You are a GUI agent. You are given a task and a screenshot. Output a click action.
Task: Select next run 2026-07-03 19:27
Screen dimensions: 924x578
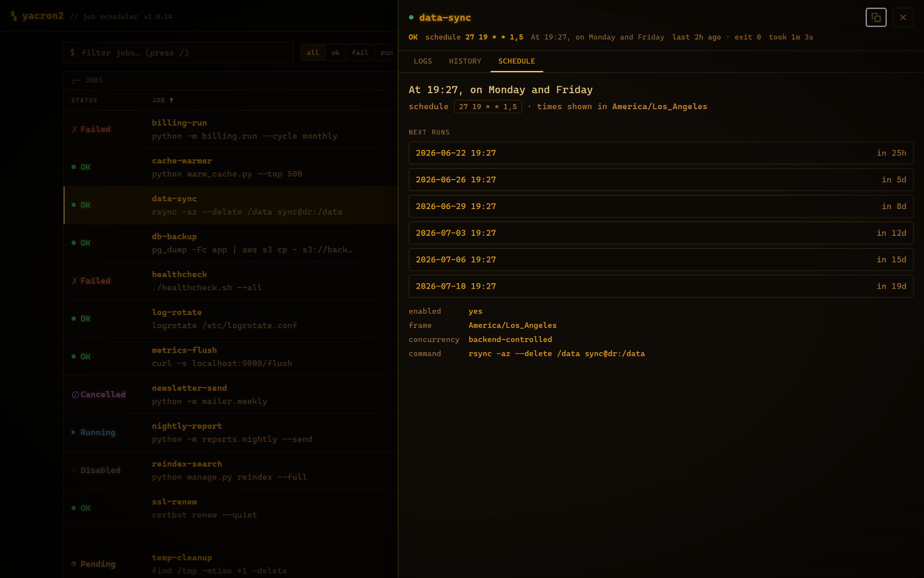click(661, 233)
